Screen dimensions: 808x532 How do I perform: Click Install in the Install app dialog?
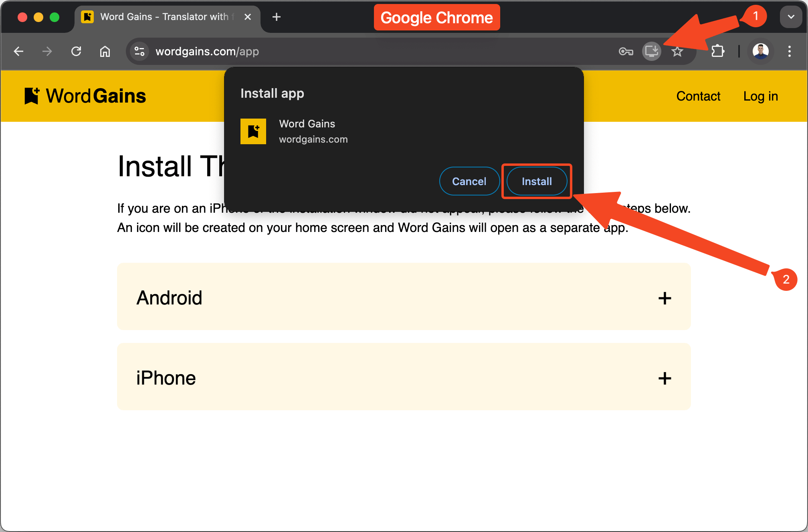pyautogui.click(x=537, y=181)
